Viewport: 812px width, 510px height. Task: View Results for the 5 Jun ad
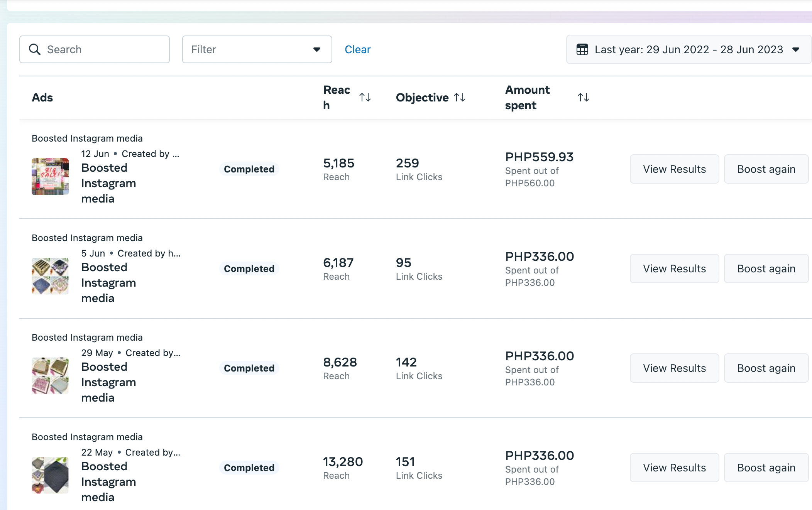(x=674, y=269)
